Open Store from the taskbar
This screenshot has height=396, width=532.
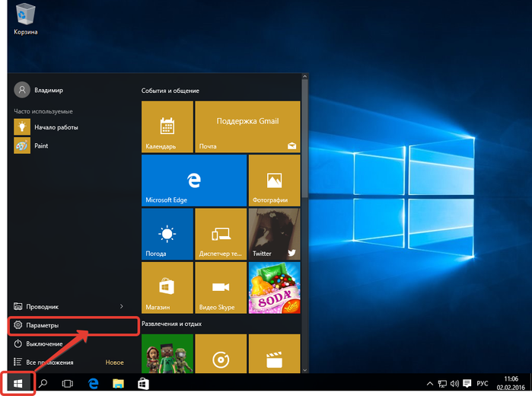[x=143, y=384]
